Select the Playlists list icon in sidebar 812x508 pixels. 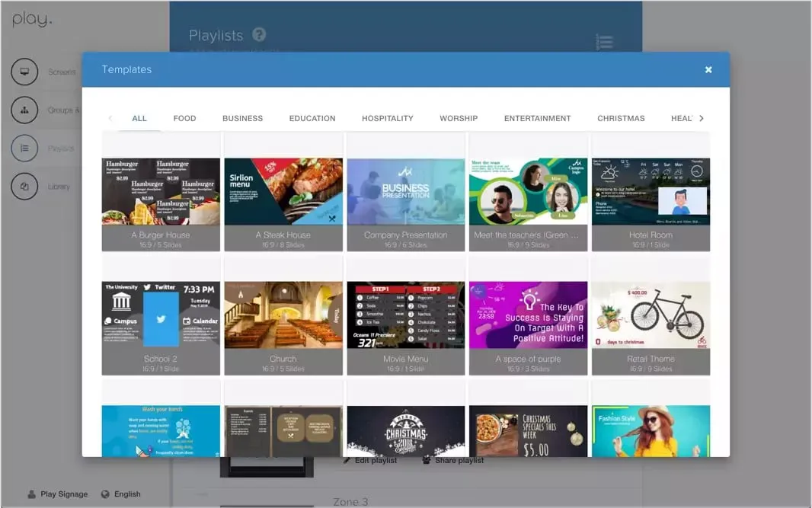tap(24, 148)
